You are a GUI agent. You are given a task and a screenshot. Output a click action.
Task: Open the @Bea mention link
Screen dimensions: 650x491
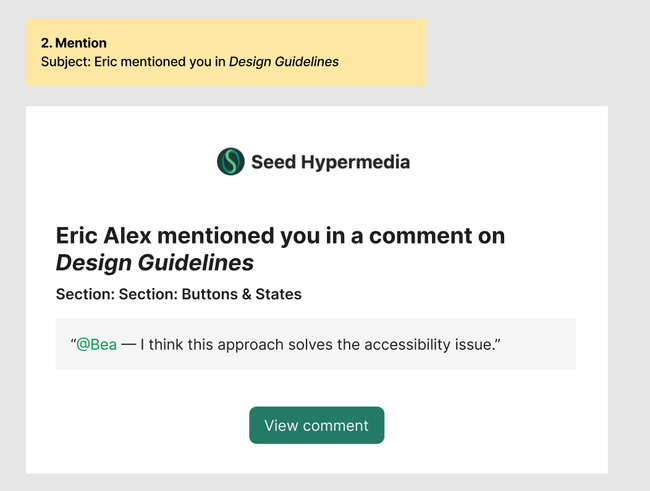pyautogui.click(x=97, y=344)
